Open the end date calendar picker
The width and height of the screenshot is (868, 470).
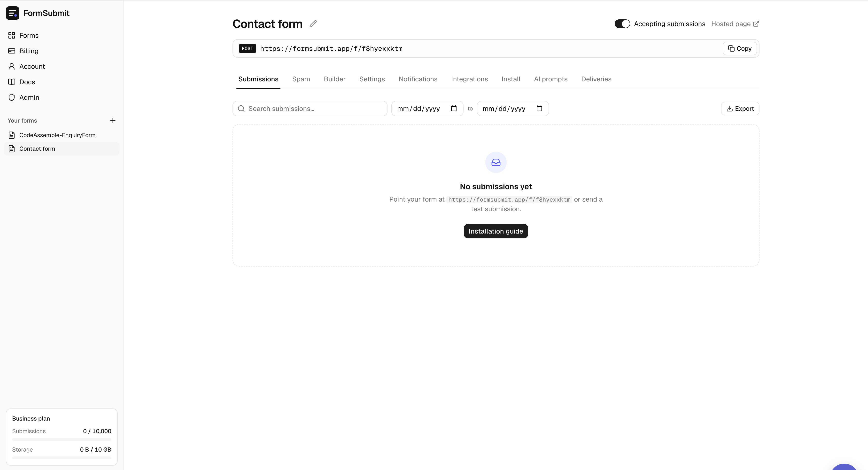pyautogui.click(x=539, y=109)
